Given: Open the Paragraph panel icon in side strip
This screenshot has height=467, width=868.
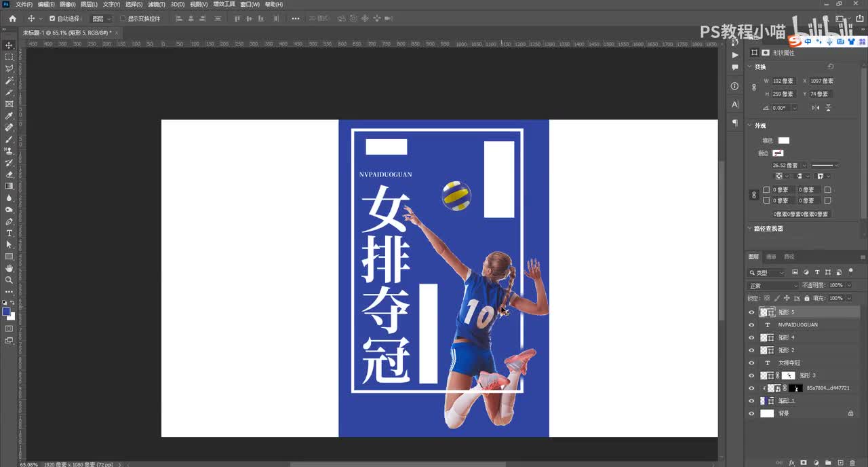Looking at the screenshot, I should point(735,123).
